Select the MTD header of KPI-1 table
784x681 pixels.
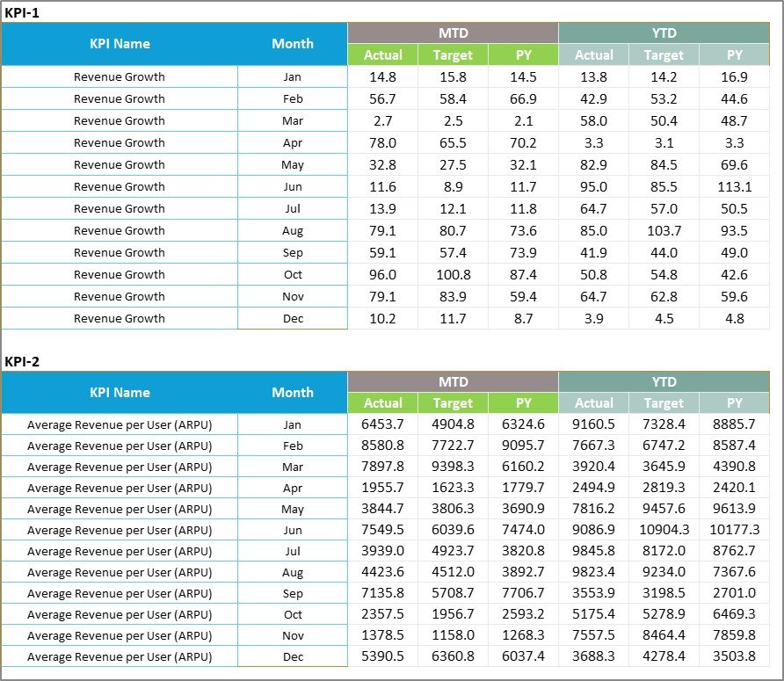[454, 33]
